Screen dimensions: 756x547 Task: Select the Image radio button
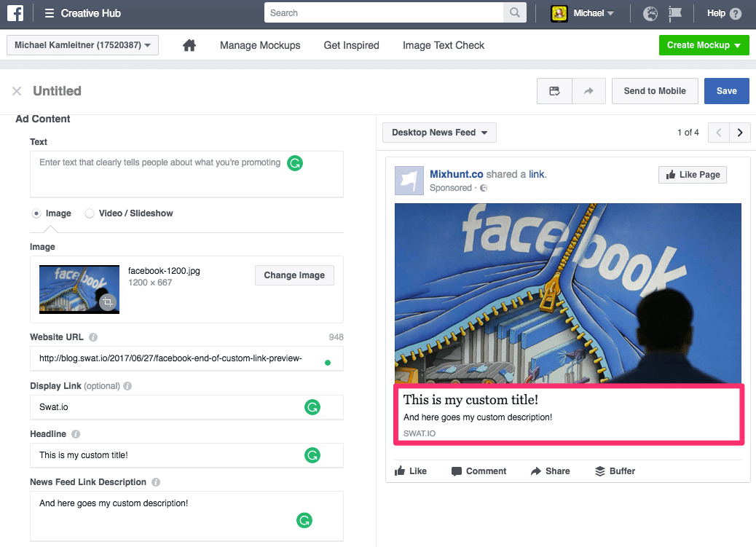click(x=36, y=213)
